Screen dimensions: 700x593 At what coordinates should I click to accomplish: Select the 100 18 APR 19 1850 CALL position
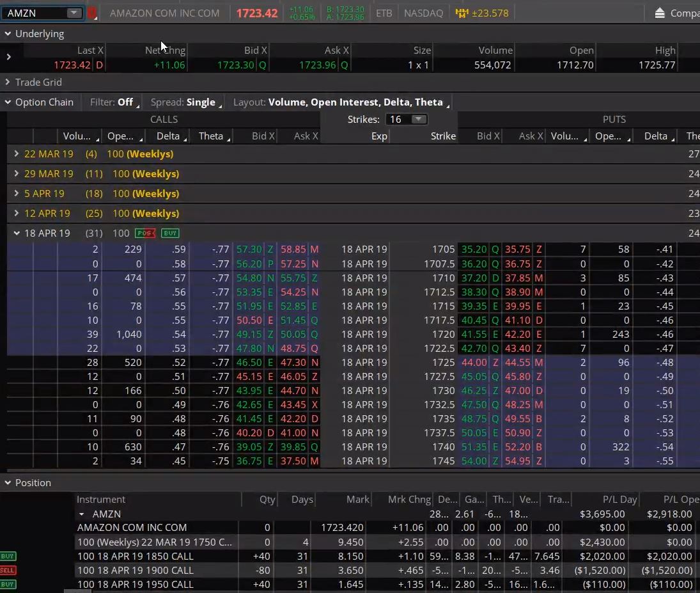coord(136,556)
